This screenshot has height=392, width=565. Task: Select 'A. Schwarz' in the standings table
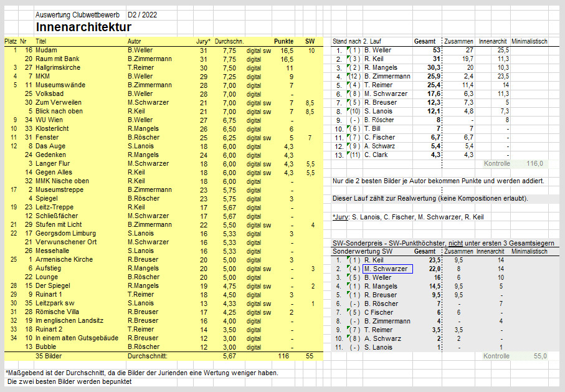pos(379,146)
